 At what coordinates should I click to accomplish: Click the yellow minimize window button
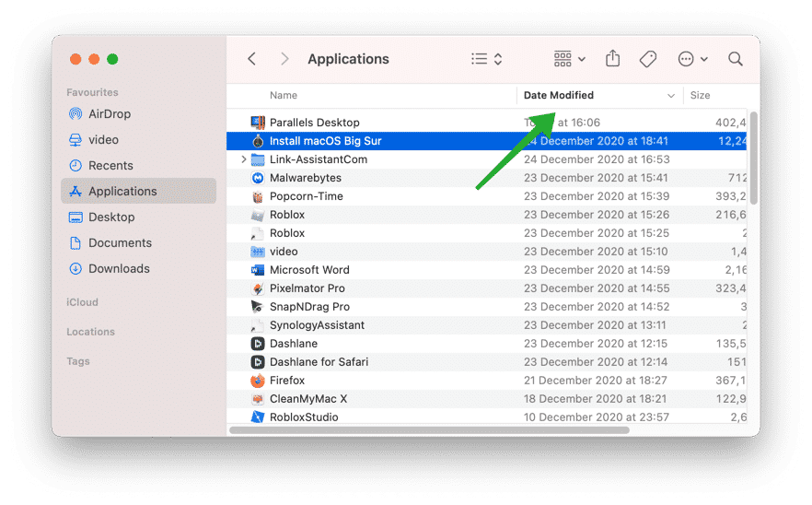pos(94,59)
